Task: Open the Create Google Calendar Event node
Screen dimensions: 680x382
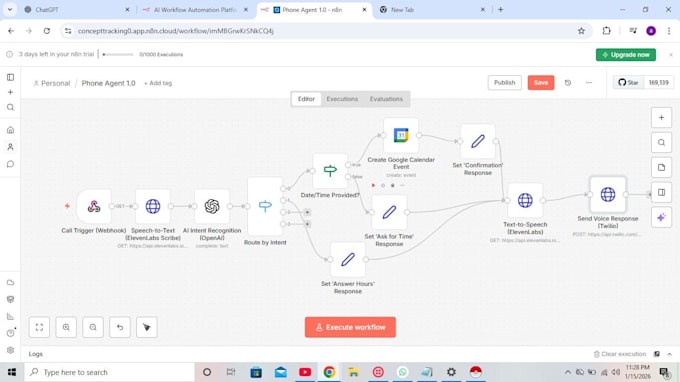Action: (x=401, y=135)
